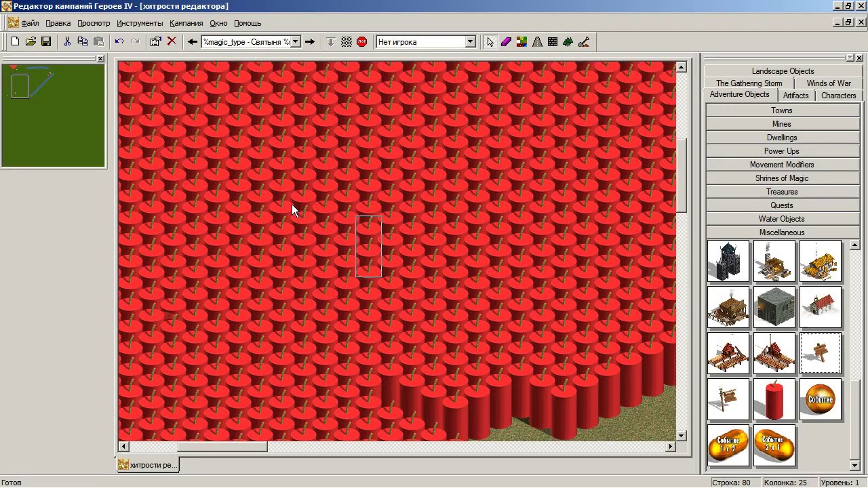This screenshot has width=868, height=488.
Task: Select the purple eraser tool
Action: [x=506, y=42]
